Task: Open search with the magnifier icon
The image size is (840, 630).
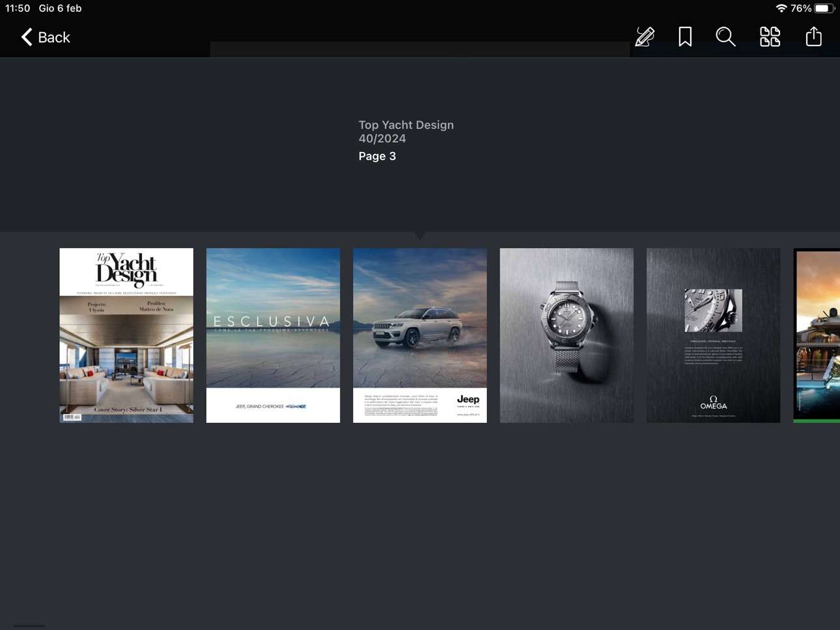Action: tap(725, 36)
